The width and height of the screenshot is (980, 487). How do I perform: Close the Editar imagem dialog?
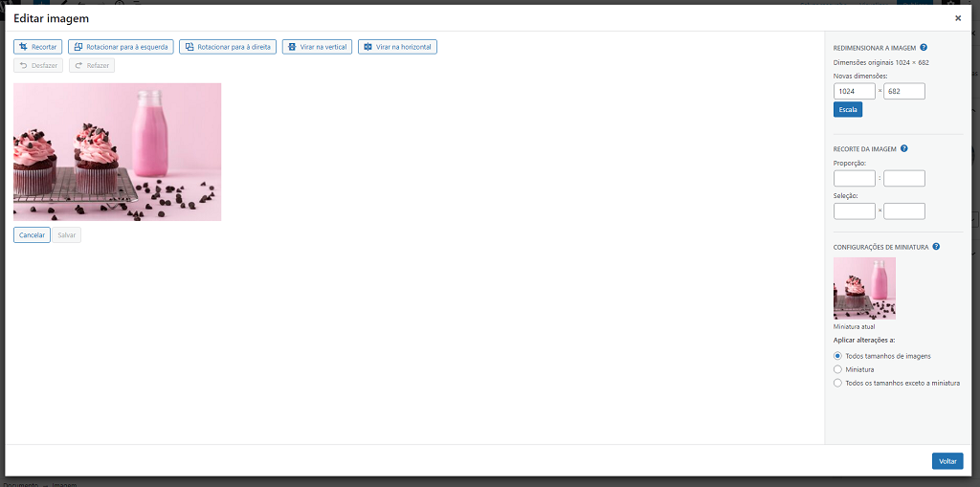click(958, 18)
